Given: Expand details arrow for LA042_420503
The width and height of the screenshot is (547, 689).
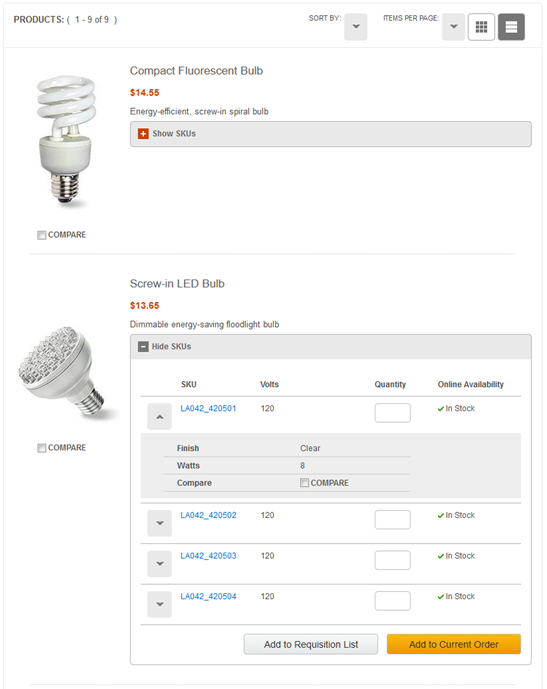Looking at the screenshot, I should pyautogui.click(x=159, y=564).
